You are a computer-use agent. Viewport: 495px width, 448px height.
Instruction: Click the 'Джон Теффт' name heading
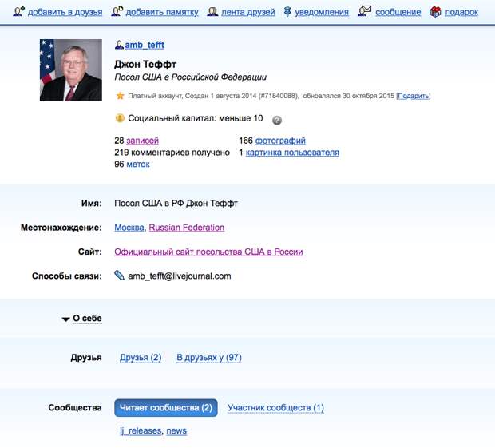tap(145, 64)
